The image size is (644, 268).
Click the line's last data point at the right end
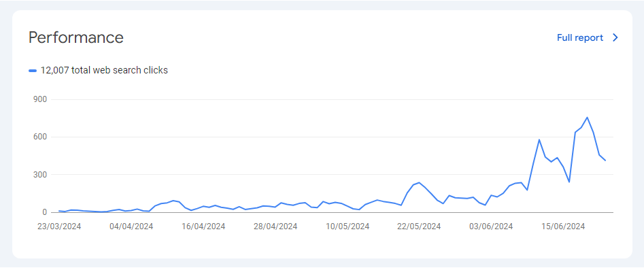click(605, 161)
